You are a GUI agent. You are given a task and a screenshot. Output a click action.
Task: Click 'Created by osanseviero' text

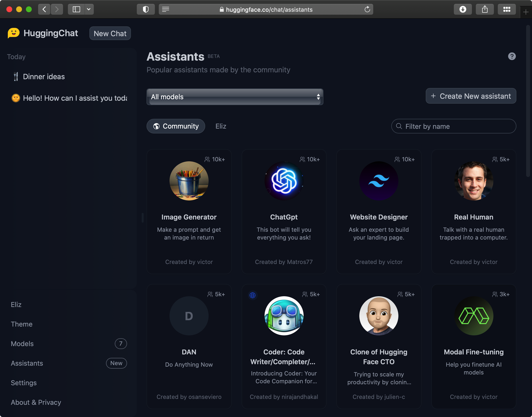[x=189, y=397]
